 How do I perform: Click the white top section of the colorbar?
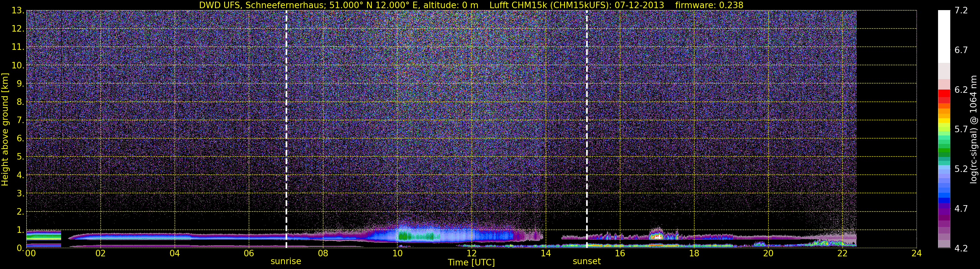click(944, 36)
